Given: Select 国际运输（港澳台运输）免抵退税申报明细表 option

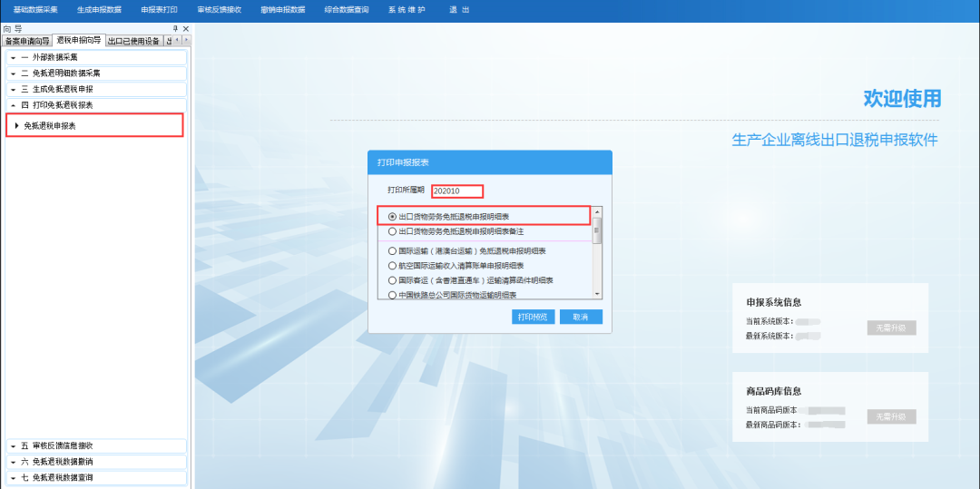Looking at the screenshot, I should tap(393, 251).
